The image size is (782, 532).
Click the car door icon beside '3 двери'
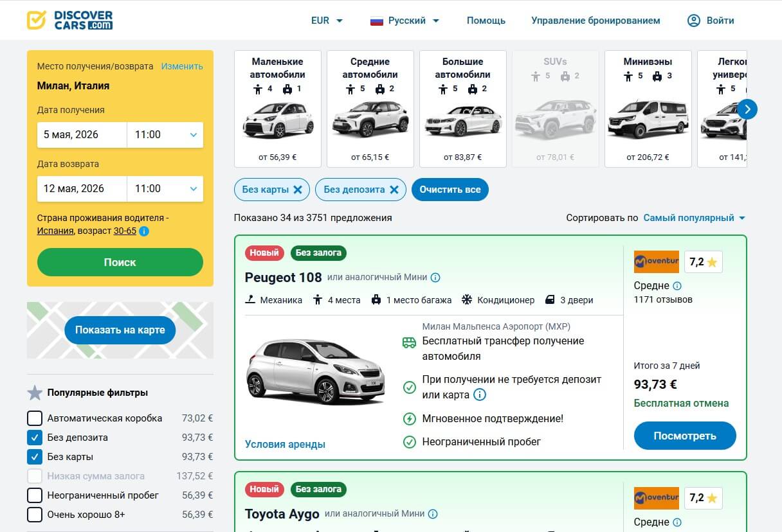click(x=550, y=299)
